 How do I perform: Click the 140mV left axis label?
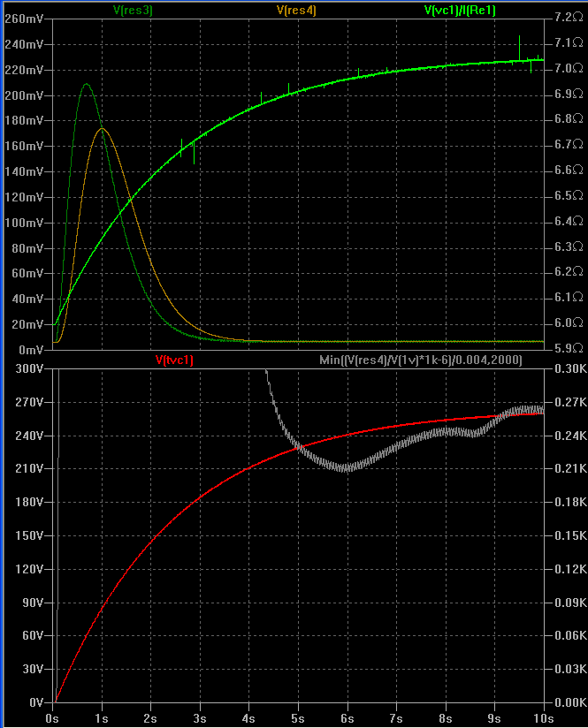[24, 171]
